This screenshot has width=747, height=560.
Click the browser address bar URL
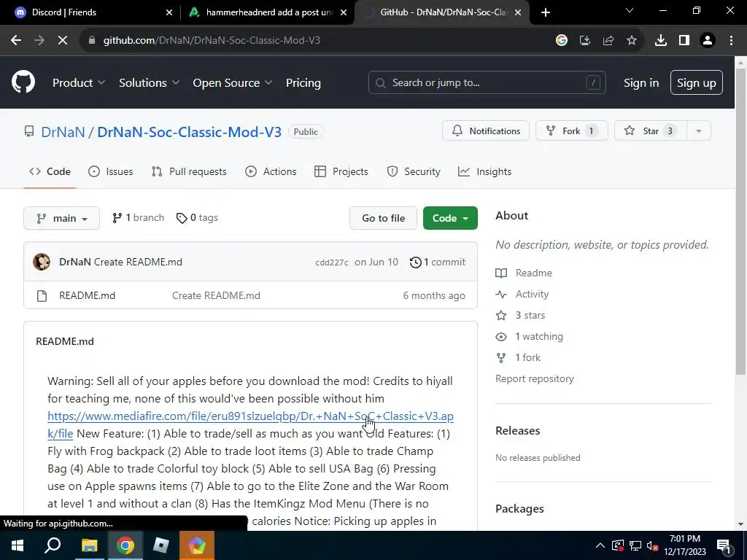tap(212, 41)
